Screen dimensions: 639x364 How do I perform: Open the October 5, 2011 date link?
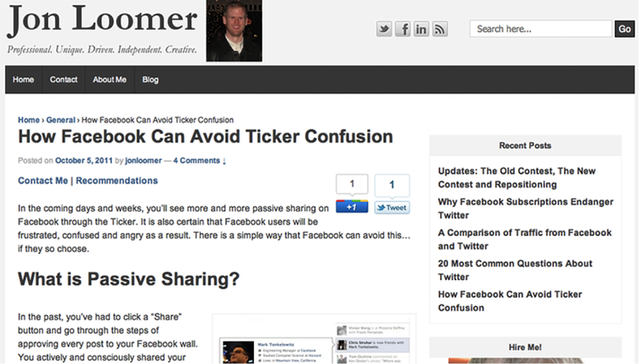[x=84, y=161]
